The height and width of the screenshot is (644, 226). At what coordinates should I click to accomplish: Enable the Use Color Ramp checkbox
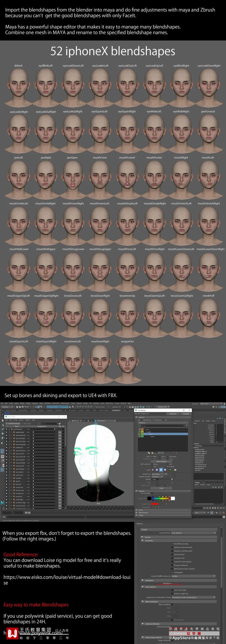[x=152, y=493]
